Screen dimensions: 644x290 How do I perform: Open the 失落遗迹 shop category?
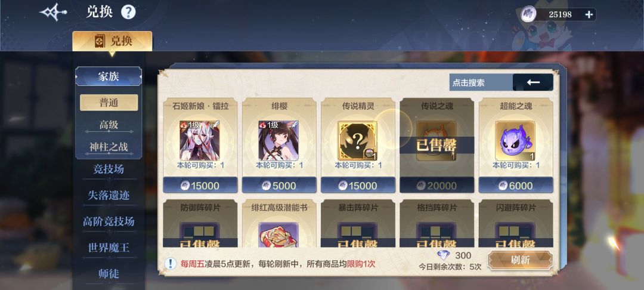109,195
